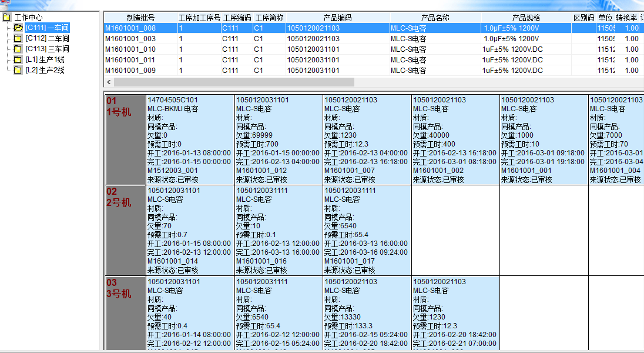The height and width of the screenshot is (353, 644).
Task: Click the 01 1号机 machine row header
Action: tap(125, 139)
